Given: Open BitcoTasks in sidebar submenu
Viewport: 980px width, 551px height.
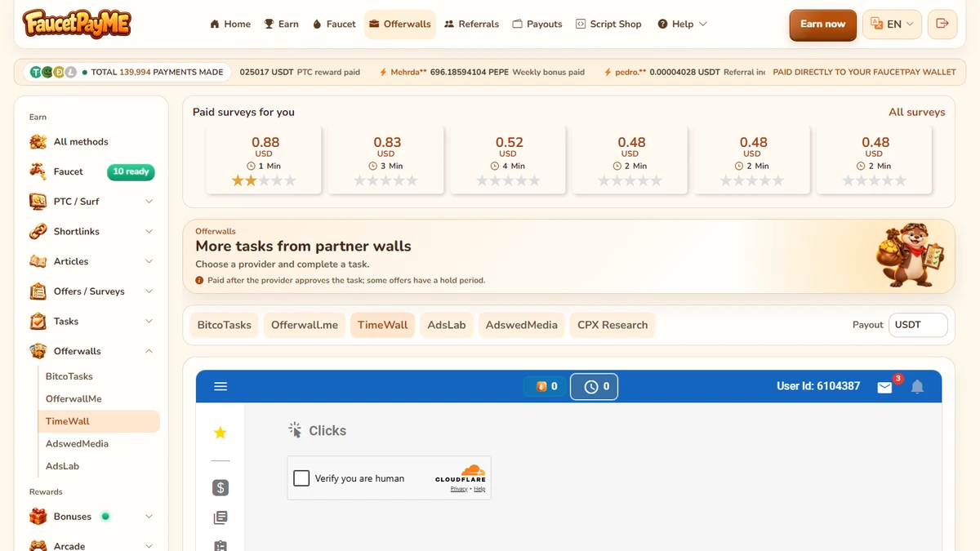Looking at the screenshot, I should tap(69, 376).
